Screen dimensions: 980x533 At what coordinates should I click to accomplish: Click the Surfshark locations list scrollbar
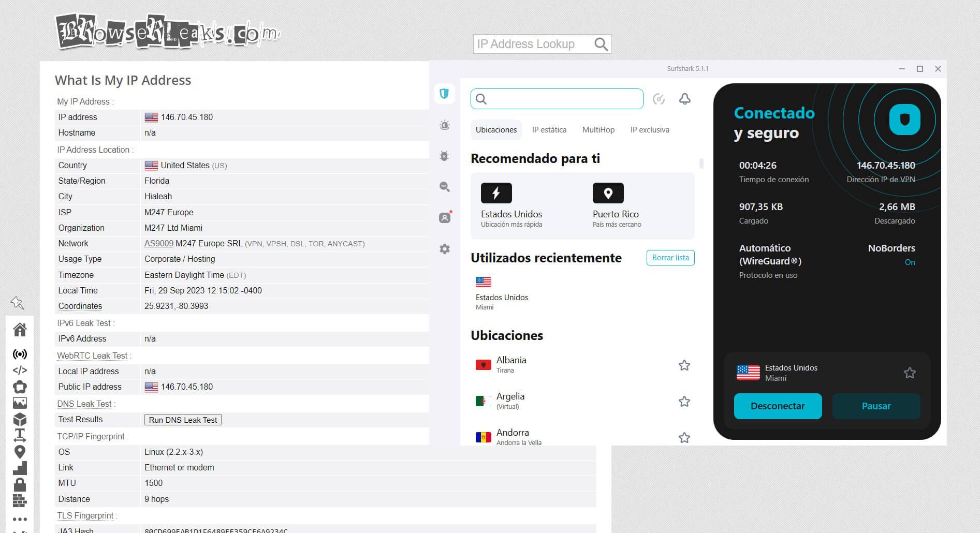(701, 164)
